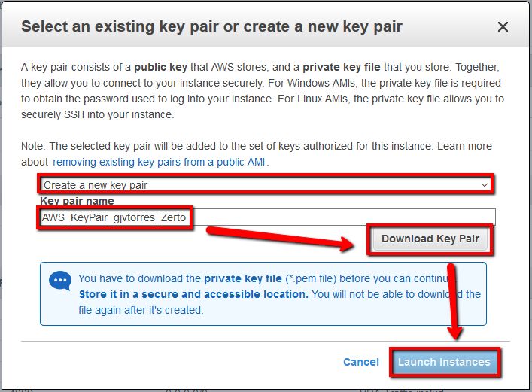Image resolution: width=532 pixels, height=392 pixels.
Task: Click empty area of key pair name field
Action: (342, 217)
